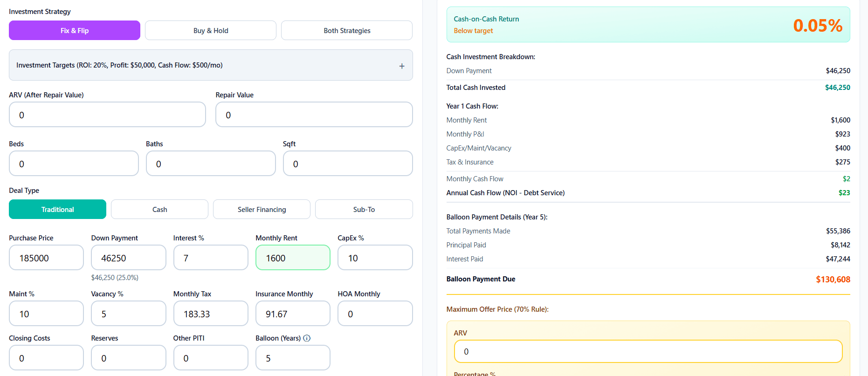Click the Balloon Payment Due $130,608 amount
The height and width of the screenshot is (376, 868).
click(x=833, y=280)
